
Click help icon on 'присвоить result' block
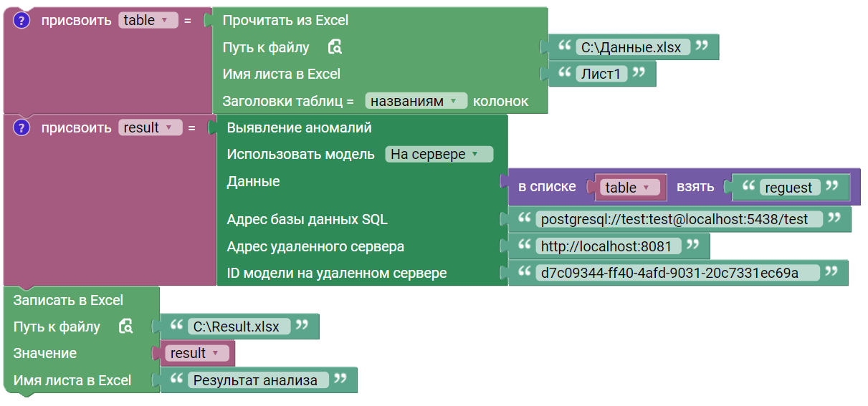[x=22, y=128]
